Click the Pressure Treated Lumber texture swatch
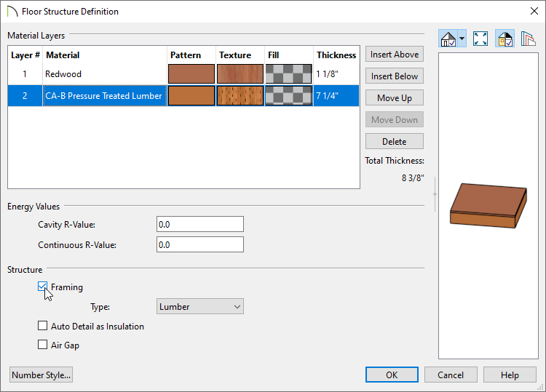Viewport: 546px width, 392px height. click(240, 96)
